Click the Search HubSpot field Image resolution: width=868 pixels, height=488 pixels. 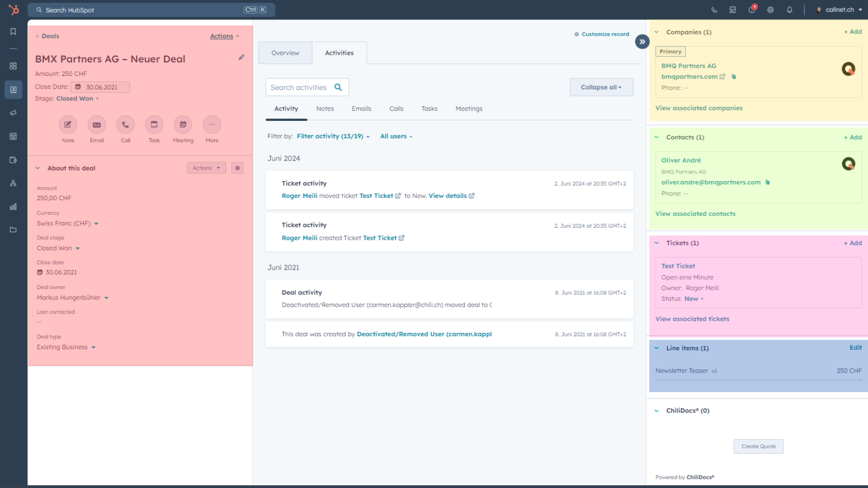(x=151, y=10)
